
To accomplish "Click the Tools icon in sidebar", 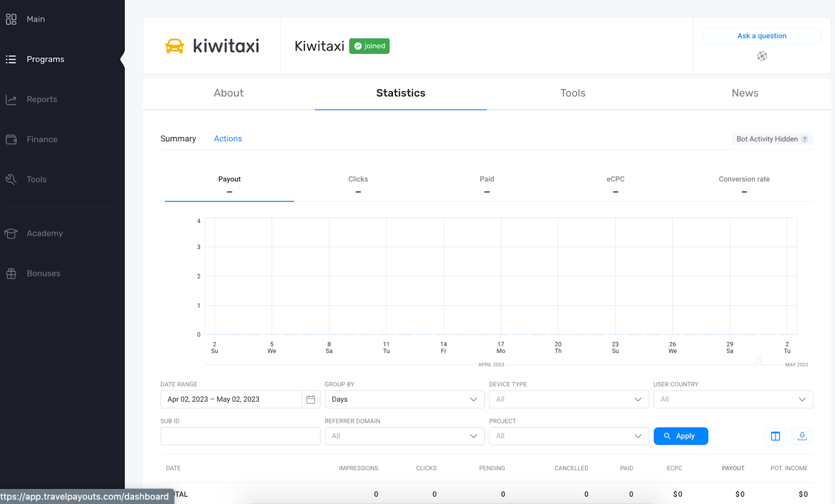I will point(11,179).
